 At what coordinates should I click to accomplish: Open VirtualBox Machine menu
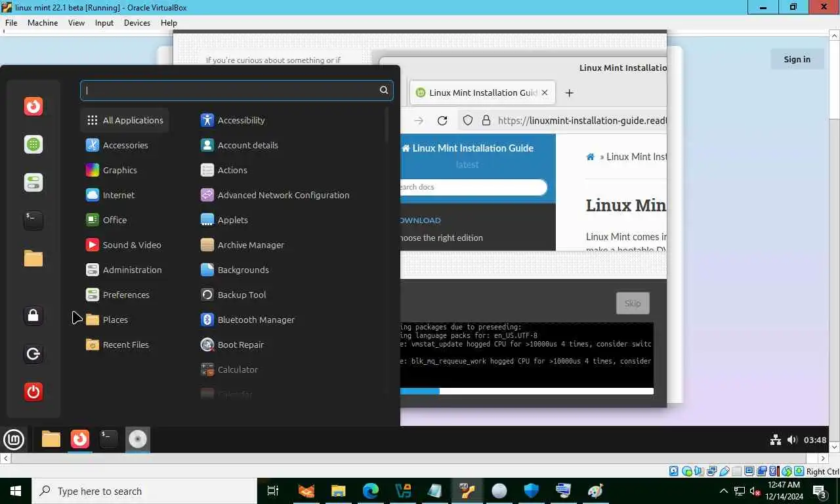tap(43, 22)
